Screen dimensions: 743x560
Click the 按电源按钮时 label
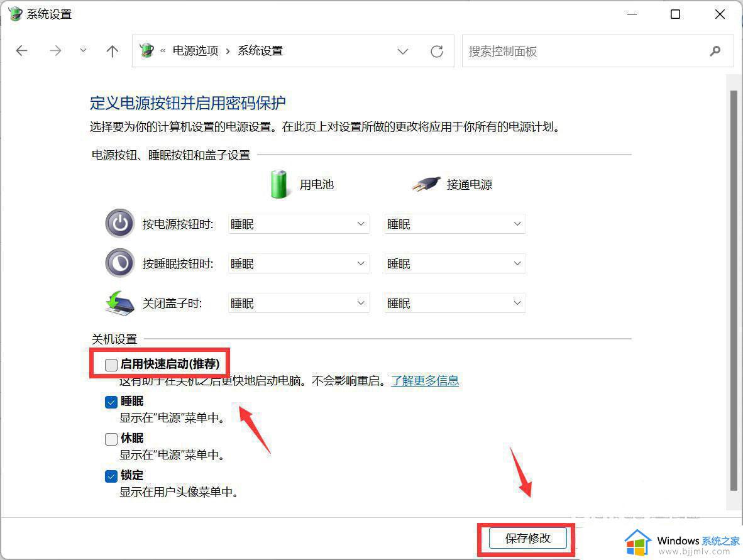pyautogui.click(x=178, y=224)
